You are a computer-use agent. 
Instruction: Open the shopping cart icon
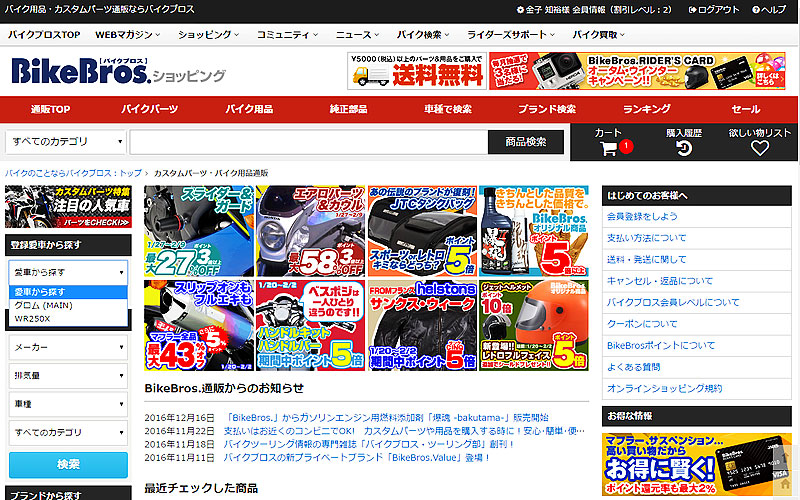click(608, 148)
